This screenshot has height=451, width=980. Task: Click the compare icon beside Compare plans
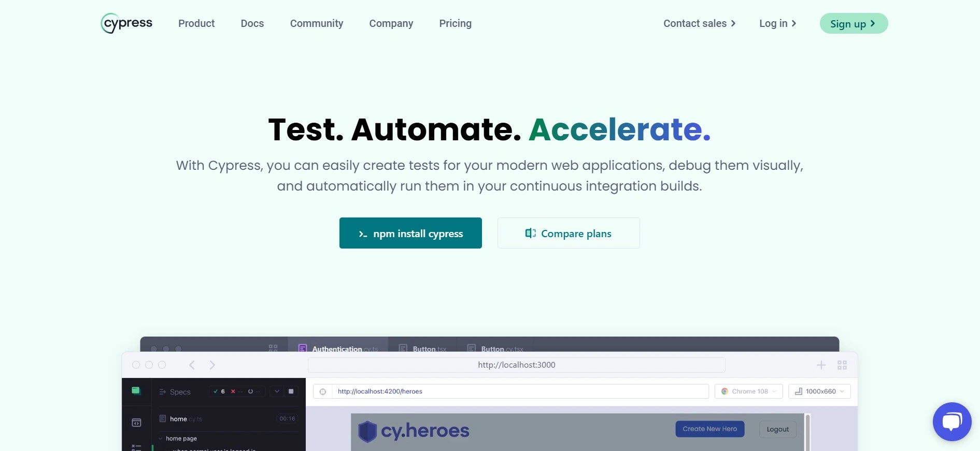pos(531,233)
